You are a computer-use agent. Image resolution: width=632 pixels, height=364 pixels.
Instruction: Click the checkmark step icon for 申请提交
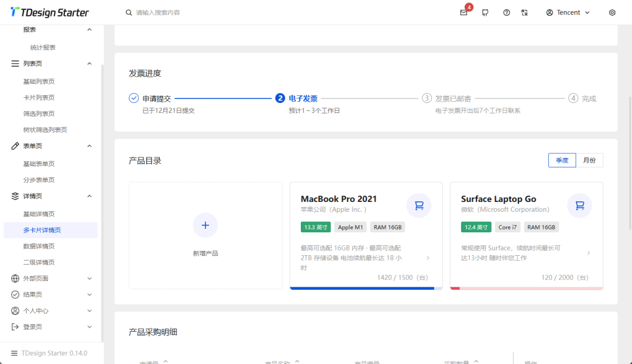[134, 98]
